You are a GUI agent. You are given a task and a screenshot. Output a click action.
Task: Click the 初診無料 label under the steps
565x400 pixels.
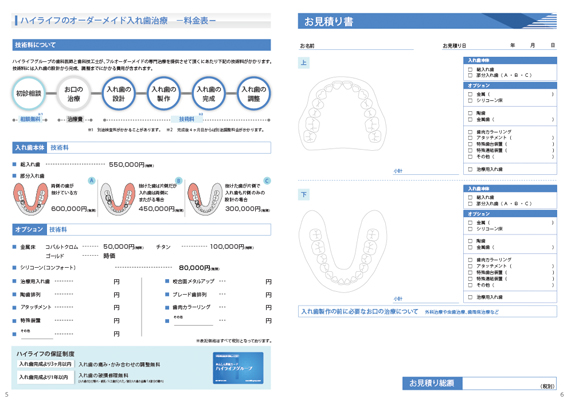coord(30,119)
